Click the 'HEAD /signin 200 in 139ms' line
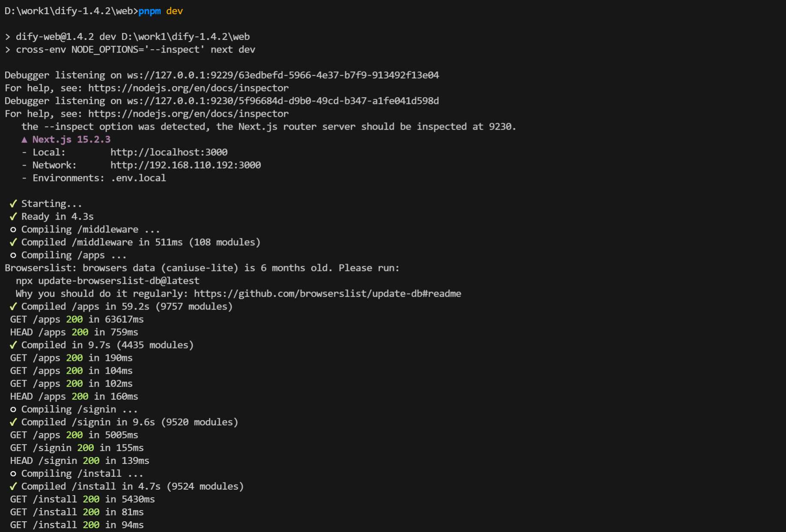Screen dimensions: 786x532 click(x=80, y=461)
